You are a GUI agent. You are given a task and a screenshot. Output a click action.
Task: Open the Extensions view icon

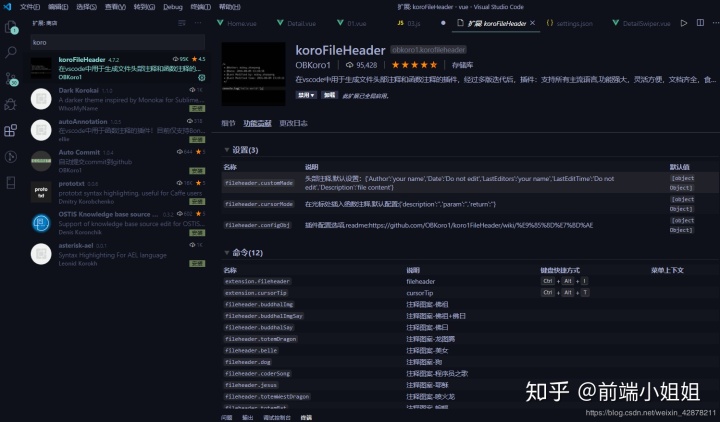pyautogui.click(x=11, y=130)
